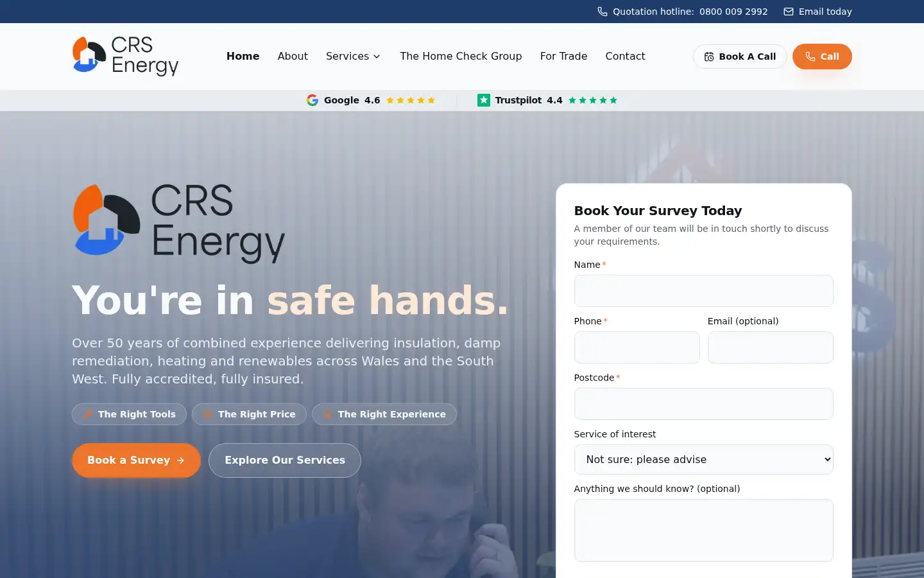Select The Right Experience badge
This screenshot has width=924, height=578.
(384, 414)
